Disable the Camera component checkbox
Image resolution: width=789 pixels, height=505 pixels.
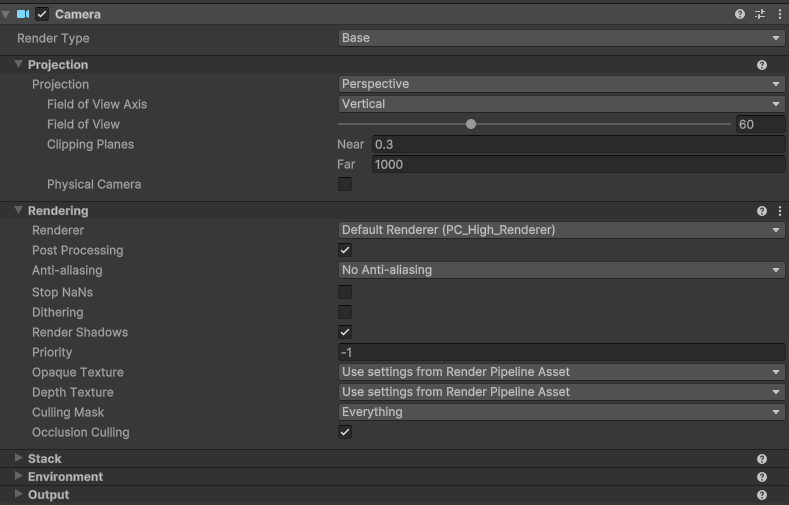pos(42,14)
